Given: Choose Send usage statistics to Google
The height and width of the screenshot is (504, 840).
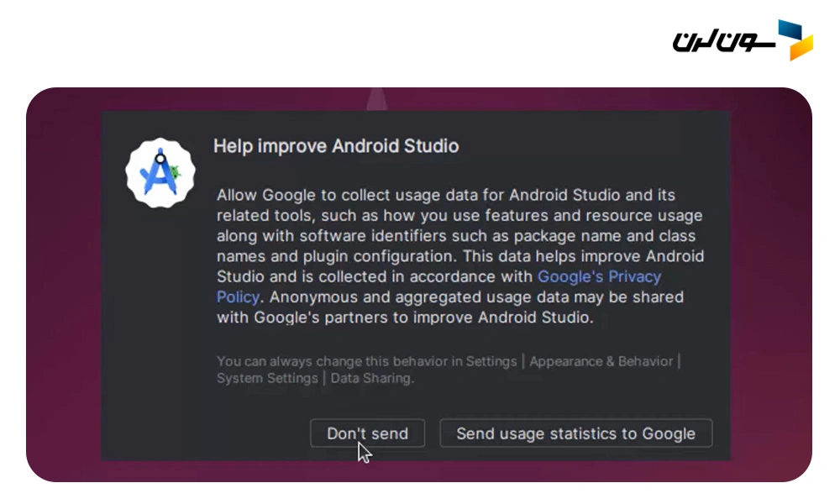Looking at the screenshot, I should [575, 433].
